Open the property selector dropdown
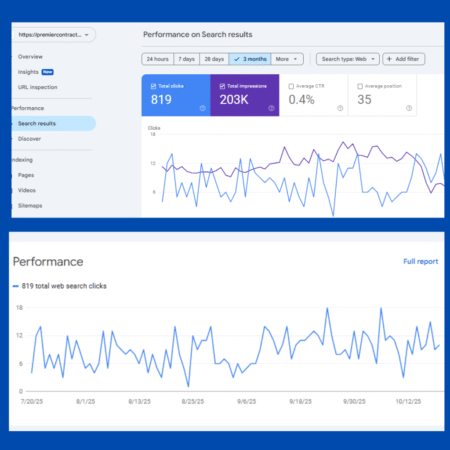This screenshot has height=450, width=450. click(54, 35)
